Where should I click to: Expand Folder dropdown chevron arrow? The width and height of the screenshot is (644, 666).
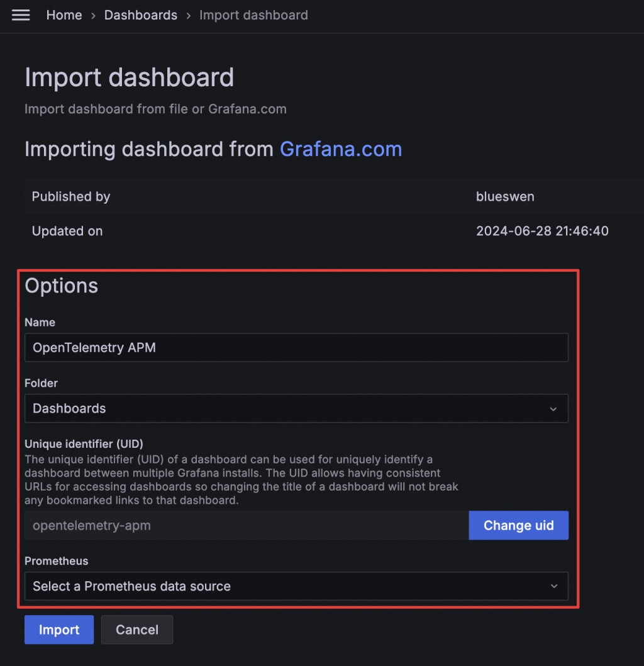(x=553, y=409)
